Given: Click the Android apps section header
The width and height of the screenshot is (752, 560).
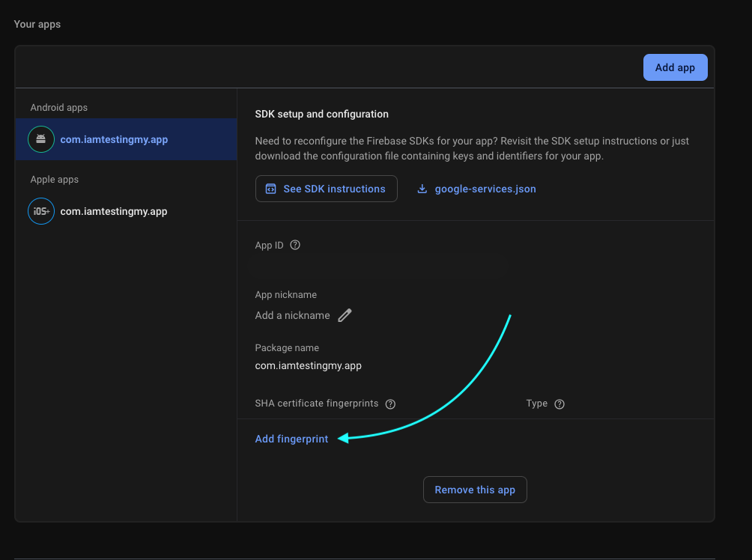Looking at the screenshot, I should point(58,108).
